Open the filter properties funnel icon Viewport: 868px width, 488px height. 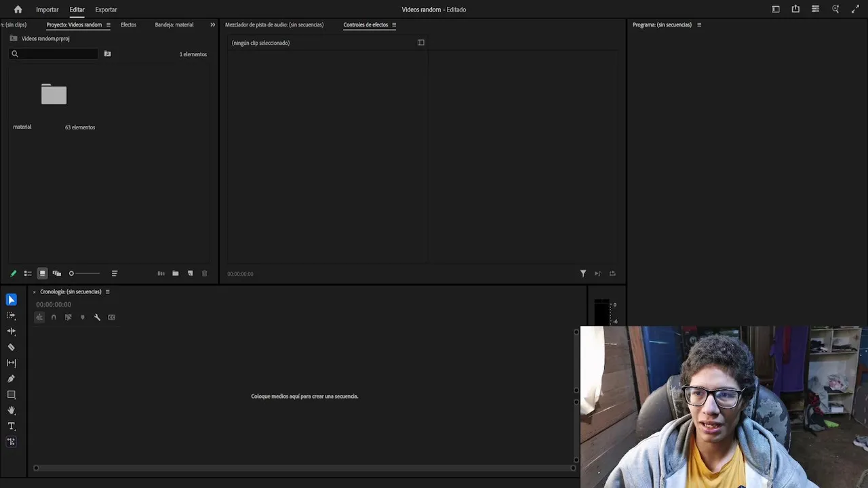point(583,274)
